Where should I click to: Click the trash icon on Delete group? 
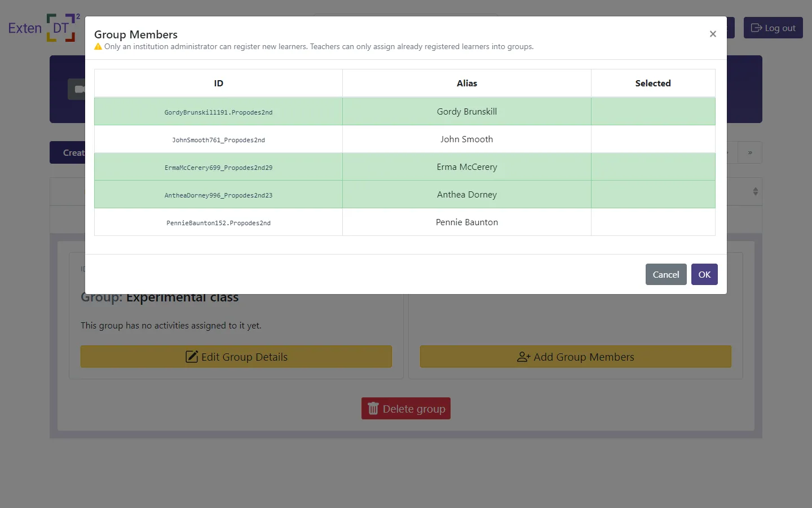coord(373,409)
